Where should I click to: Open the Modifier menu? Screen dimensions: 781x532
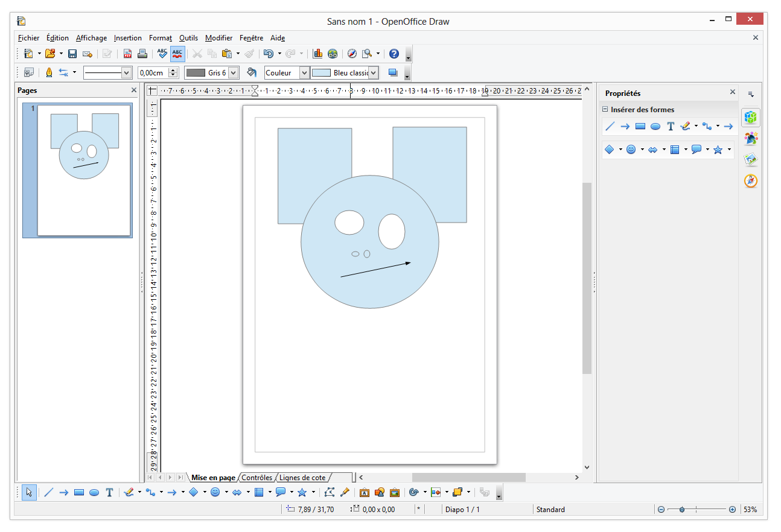click(218, 38)
